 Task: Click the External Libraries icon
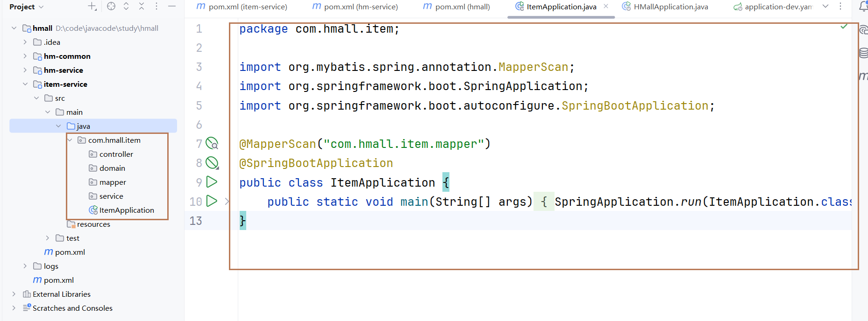pos(27,294)
